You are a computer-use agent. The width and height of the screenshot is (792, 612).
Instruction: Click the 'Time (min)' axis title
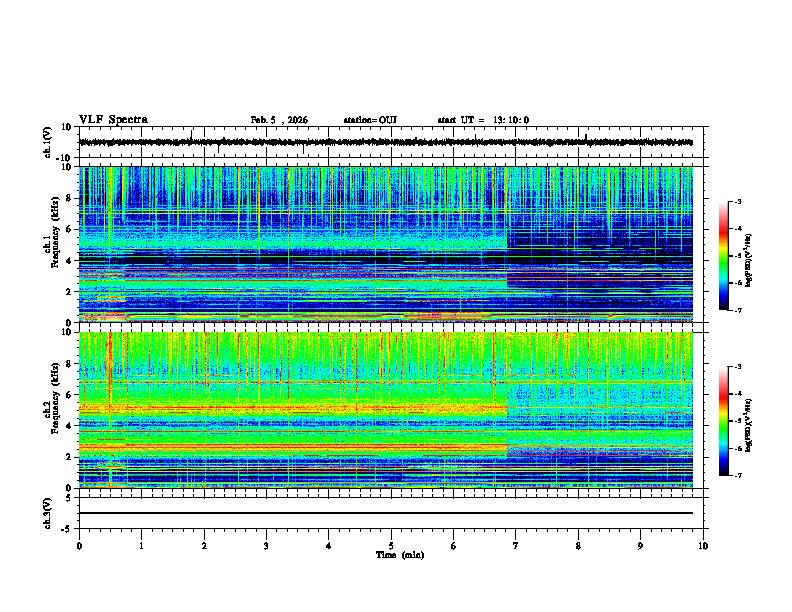[x=400, y=555]
